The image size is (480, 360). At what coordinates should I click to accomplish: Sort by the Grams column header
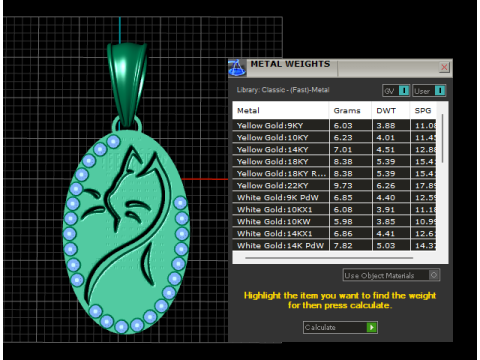tap(350, 111)
